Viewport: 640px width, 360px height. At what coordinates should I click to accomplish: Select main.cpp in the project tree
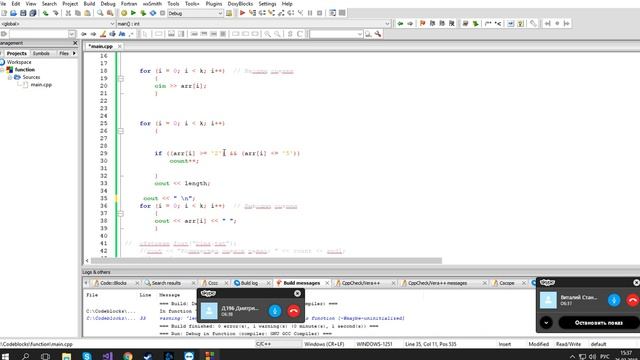[41, 84]
